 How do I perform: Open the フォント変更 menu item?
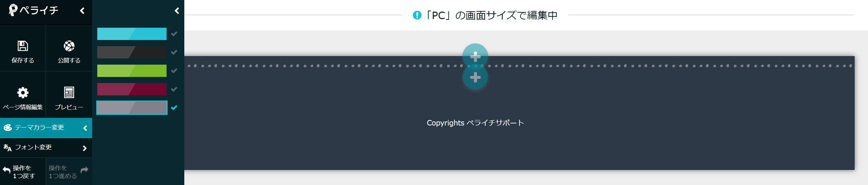[x=46, y=148]
